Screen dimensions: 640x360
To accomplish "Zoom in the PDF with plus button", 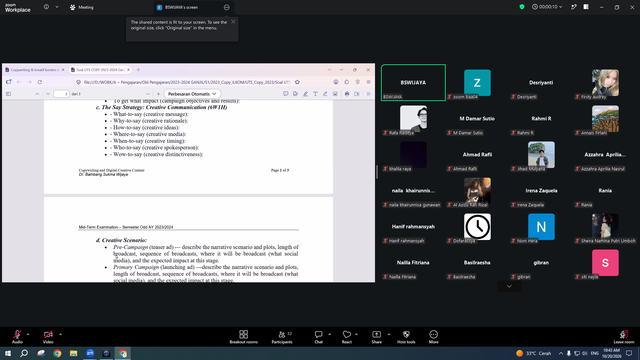I will [158, 94].
